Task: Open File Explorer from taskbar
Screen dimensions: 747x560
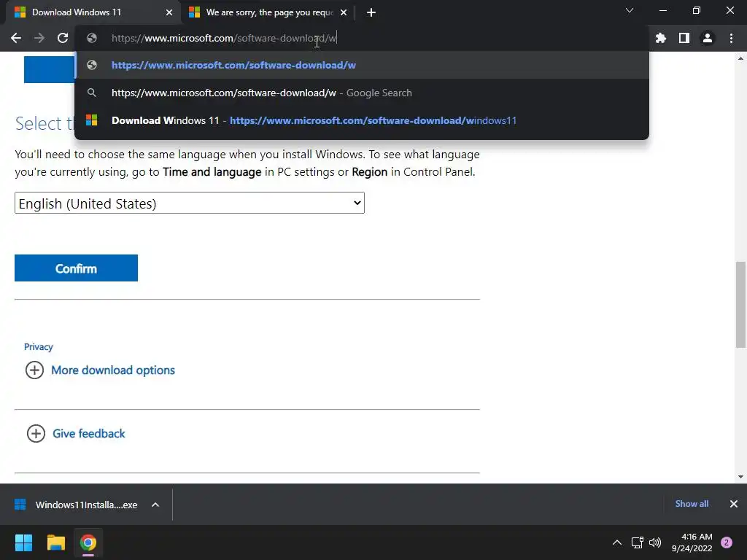Action: click(x=55, y=542)
